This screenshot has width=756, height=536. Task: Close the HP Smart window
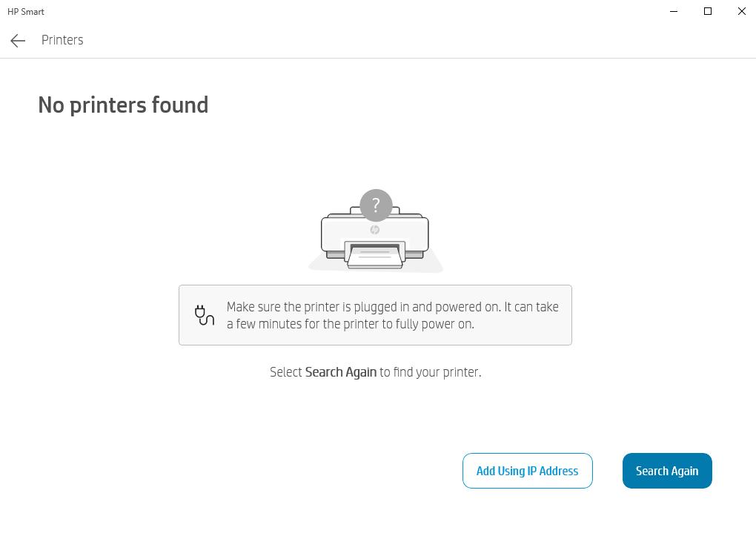pyautogui.click(x=741, y=11)
